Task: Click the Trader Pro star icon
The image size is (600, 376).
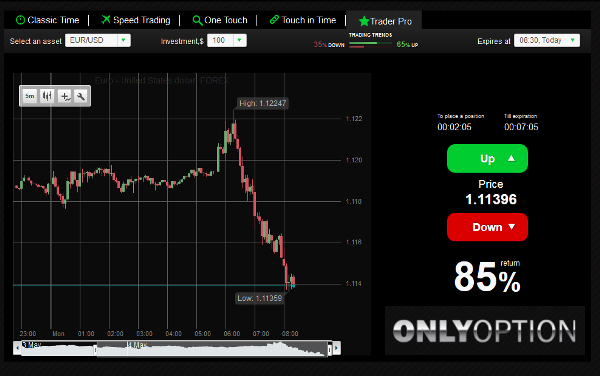Action: (x=364, y=21)
